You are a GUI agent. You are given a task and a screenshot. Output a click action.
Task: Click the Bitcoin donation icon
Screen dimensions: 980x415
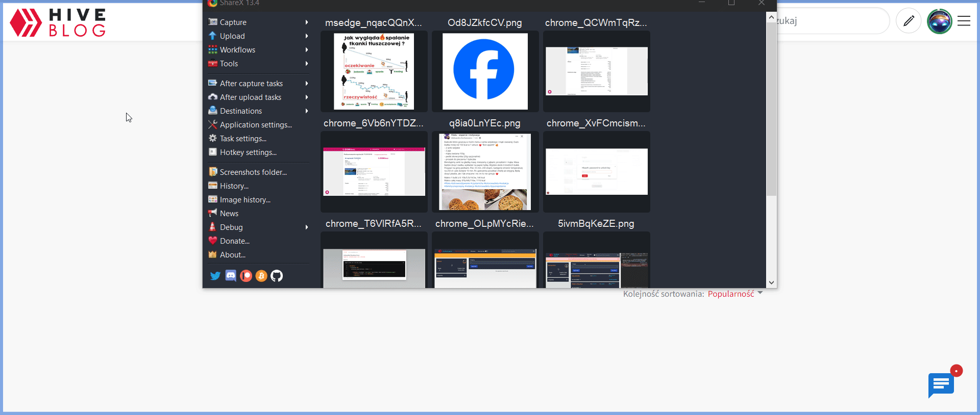[261, 276]
